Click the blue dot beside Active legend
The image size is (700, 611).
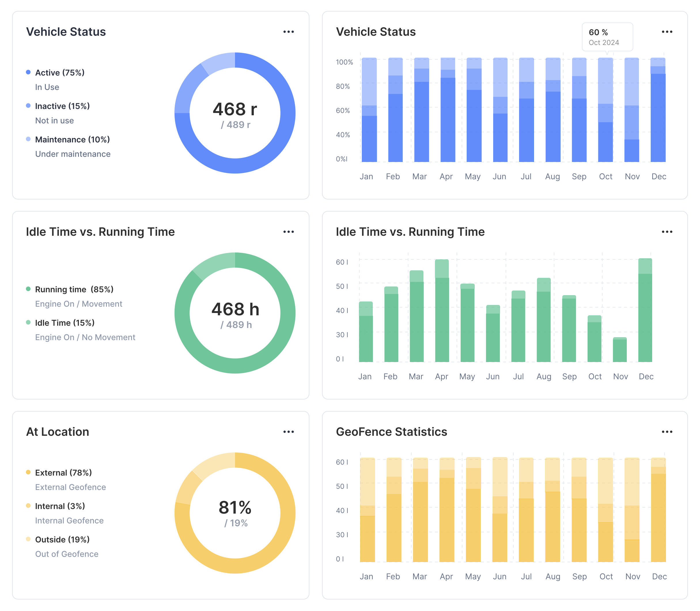[x=28, y=72]
